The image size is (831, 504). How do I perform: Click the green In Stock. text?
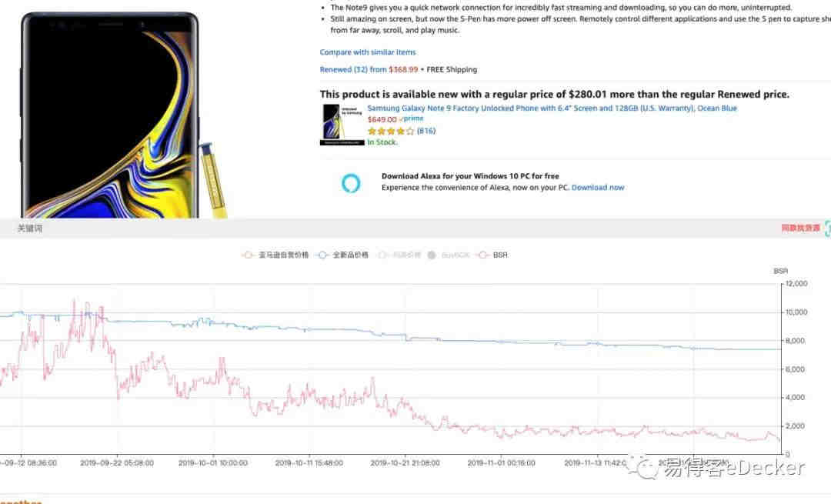[382, 142]
